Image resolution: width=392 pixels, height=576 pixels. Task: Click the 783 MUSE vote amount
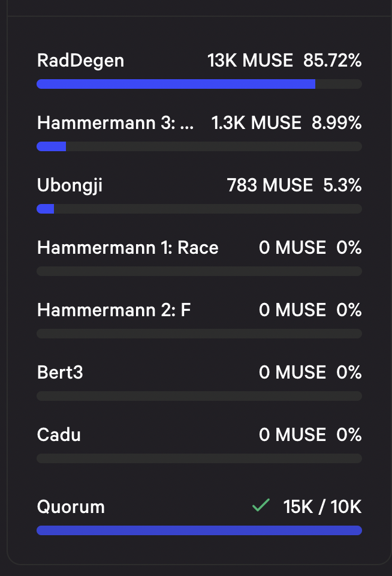(x=270, y=185)
